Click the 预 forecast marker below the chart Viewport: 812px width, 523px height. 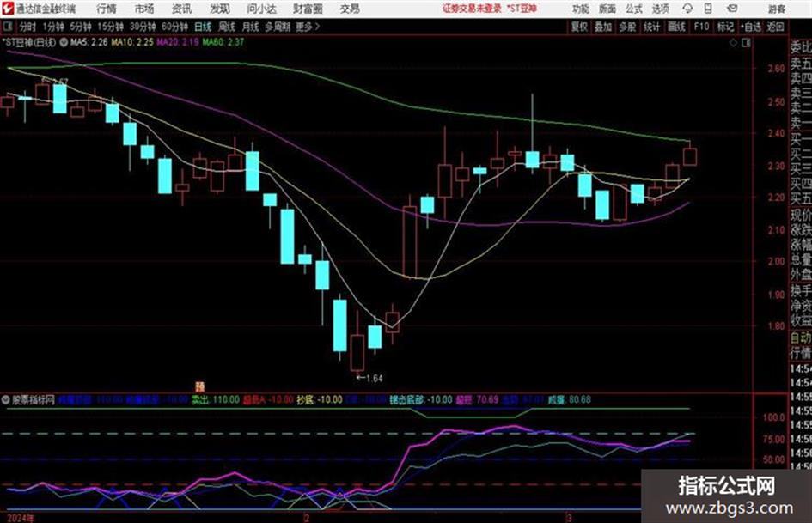click(x=200, y=386)
